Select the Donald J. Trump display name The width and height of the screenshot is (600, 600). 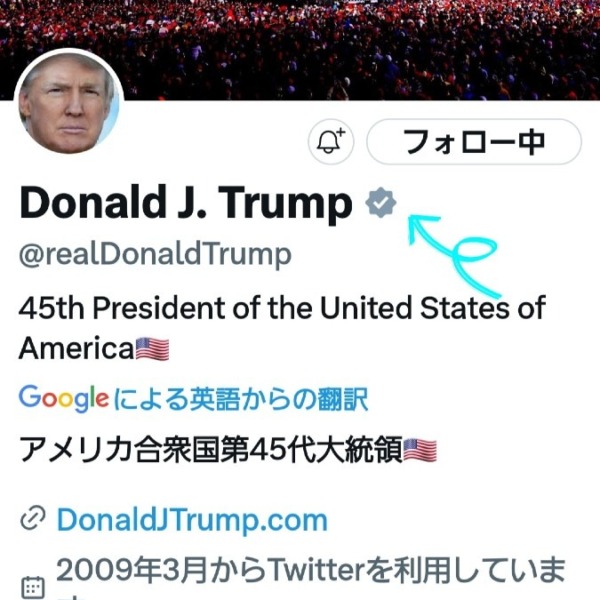point(186,203)
